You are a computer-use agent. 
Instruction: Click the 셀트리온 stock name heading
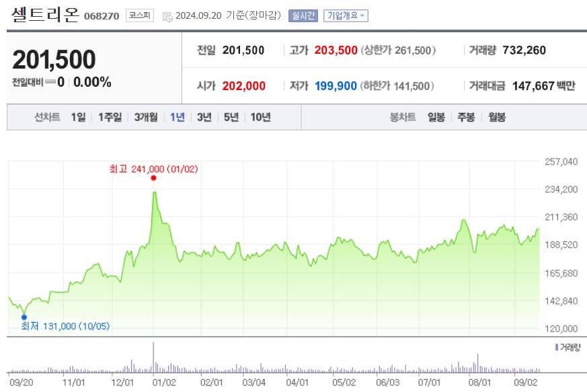pyautogui.click(x=45, y=15)
